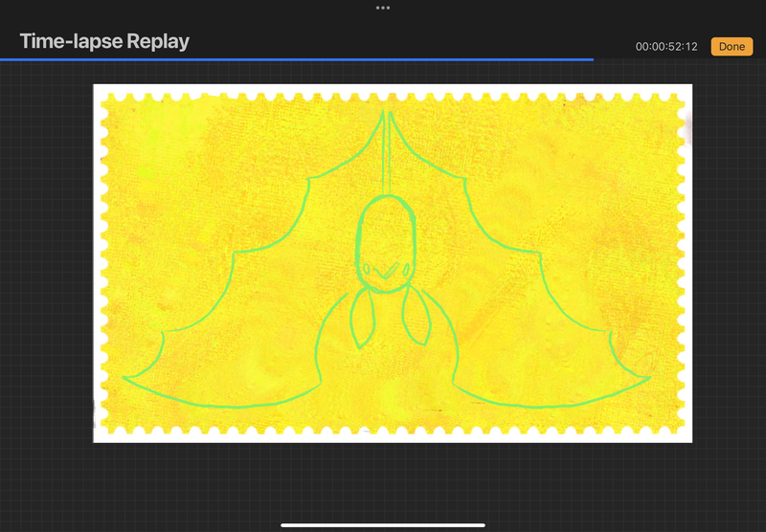This screenshot has height=532, width=766.
Task: Click the home indicator bar at bottom
Action: click(x=383, y=524)
